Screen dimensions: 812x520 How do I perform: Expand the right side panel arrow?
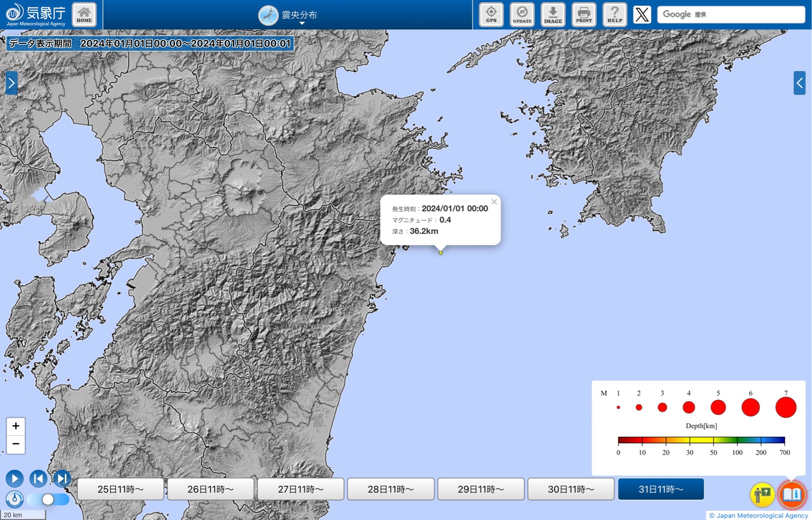point(799,83)
